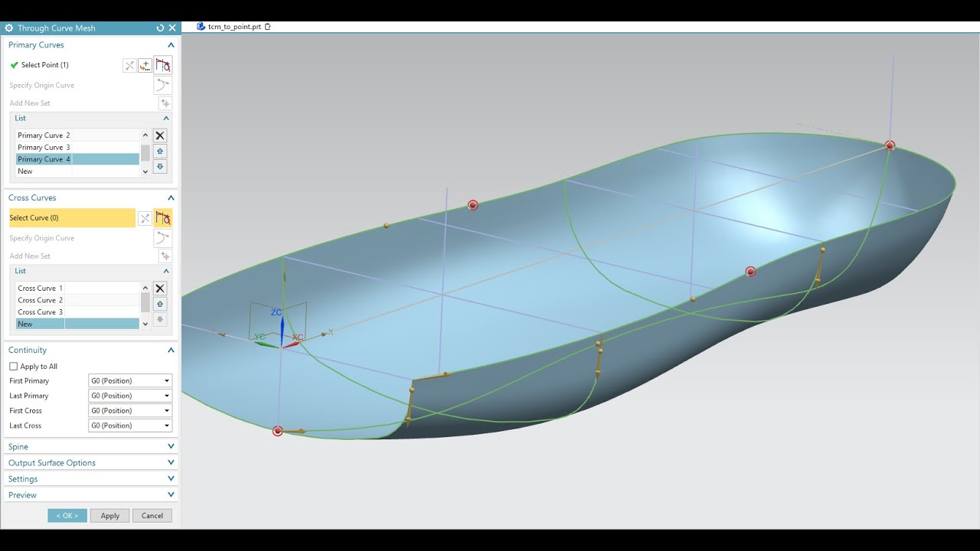
Task: Move Cross Curve up in list
Action: coord(160,304)
